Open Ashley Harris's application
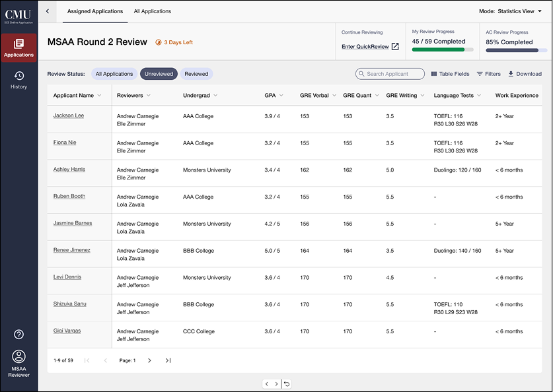This screenshot has width=553, height=392. 69,169
